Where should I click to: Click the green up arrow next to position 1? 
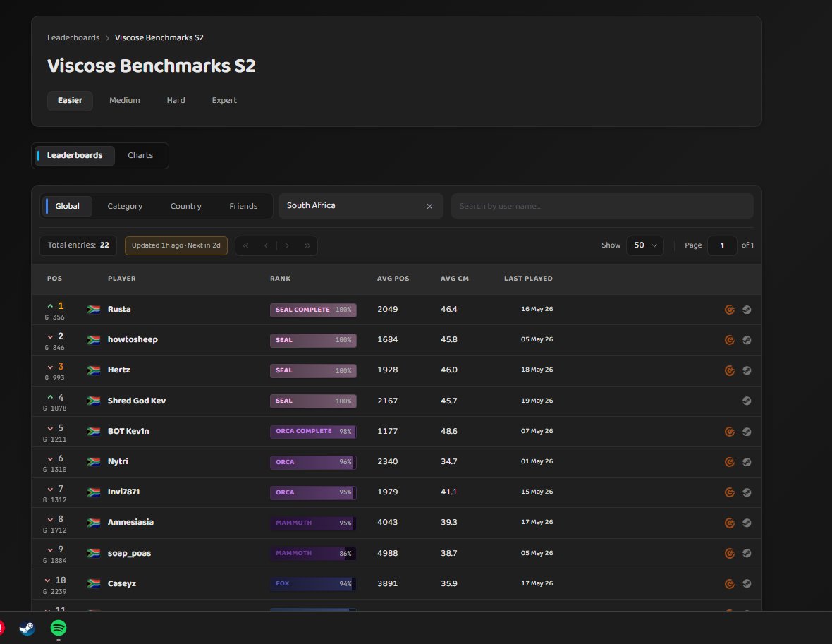(x=50, y=306)
